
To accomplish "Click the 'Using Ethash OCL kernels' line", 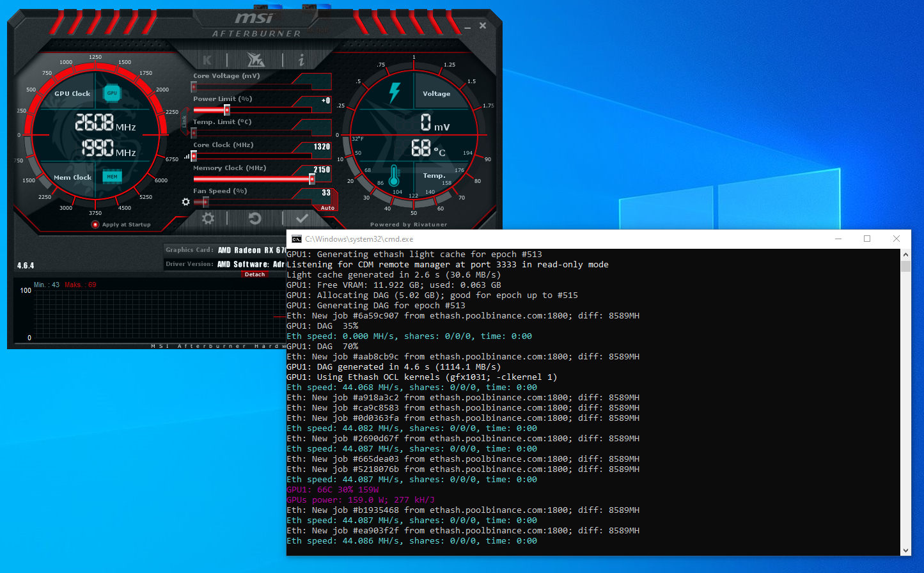I will [422, 377].
